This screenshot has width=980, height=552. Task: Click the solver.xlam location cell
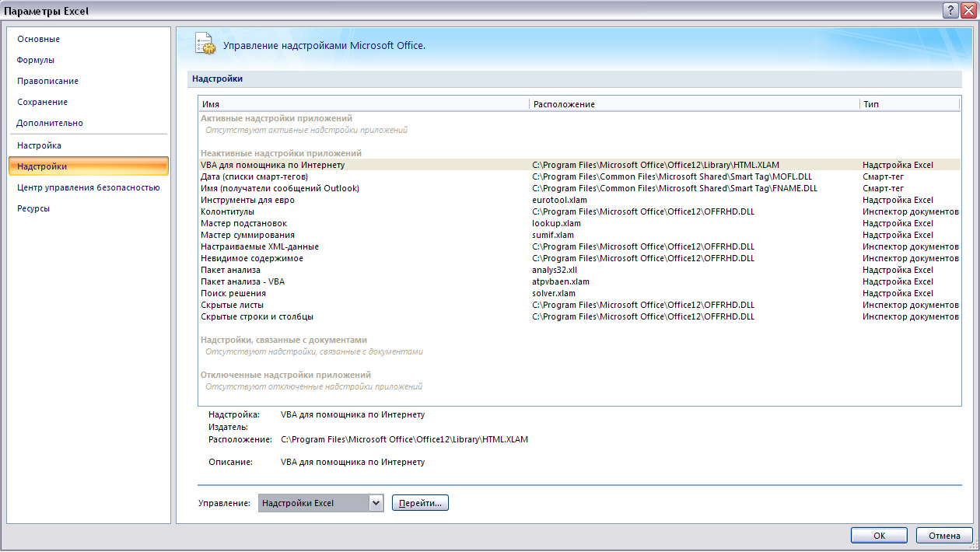[554, 293]
